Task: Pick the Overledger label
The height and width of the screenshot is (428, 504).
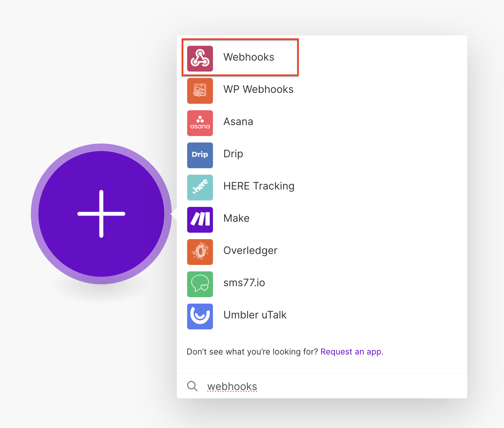Action: pos(250,251)
